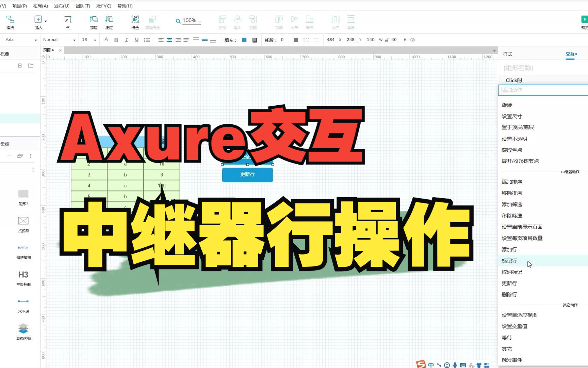Open the shadow swatch beside fill color
This screenshot has height=368, width=588.
[254, 40]
